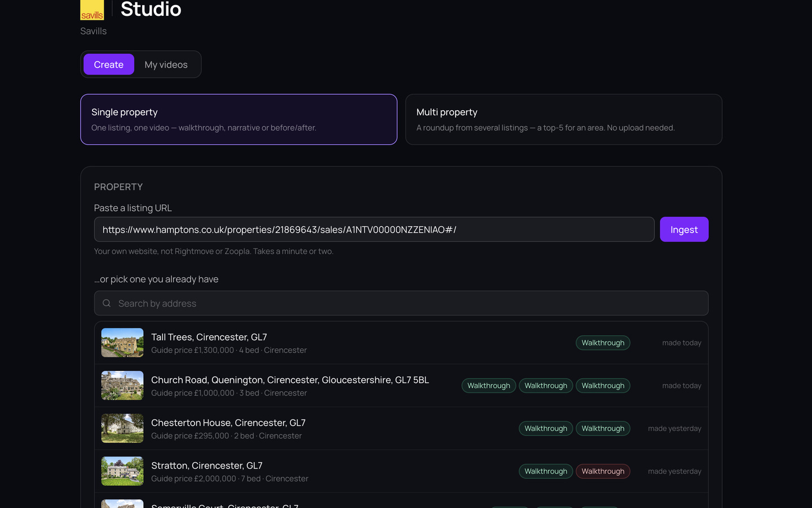
Task: Open the Walkthrough badge on Tall Trees row
Action: [603, 343]
